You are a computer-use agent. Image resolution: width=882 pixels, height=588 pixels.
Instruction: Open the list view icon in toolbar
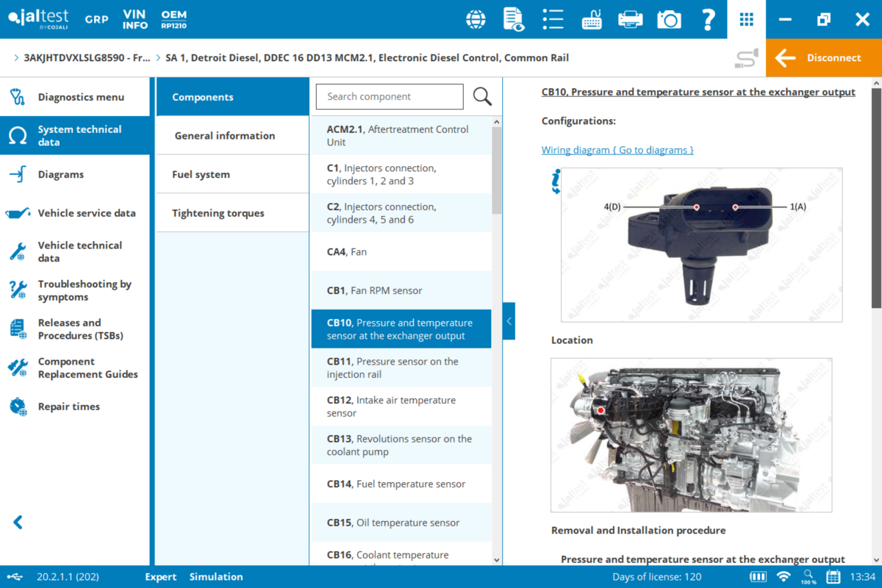click(x=553, y=19)
